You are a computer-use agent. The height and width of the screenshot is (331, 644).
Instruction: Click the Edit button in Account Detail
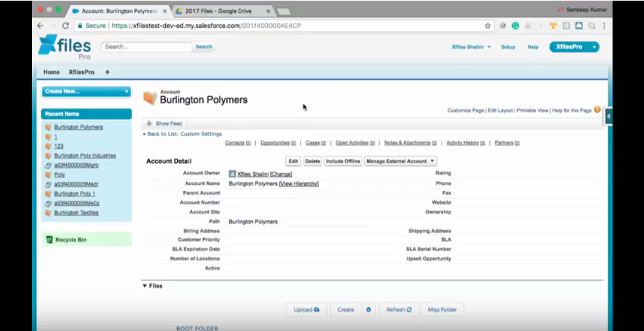click(x=293, y=161)
